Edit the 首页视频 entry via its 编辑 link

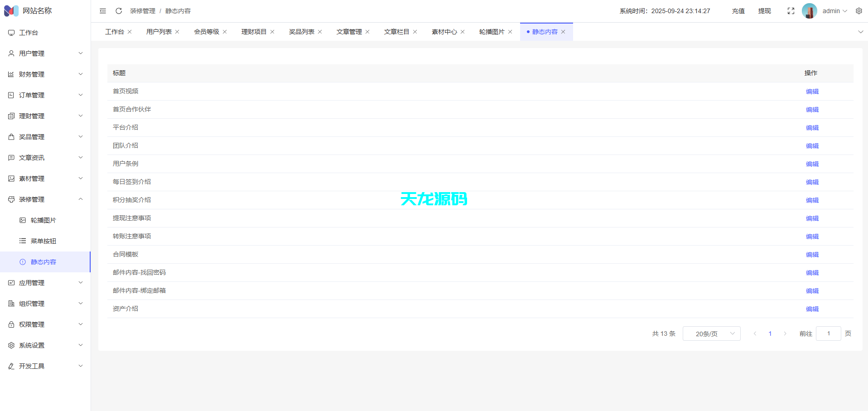pos(812,91)
